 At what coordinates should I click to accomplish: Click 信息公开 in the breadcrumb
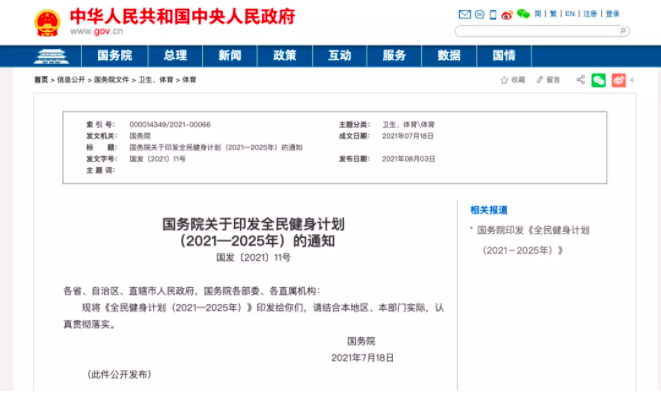71,80
